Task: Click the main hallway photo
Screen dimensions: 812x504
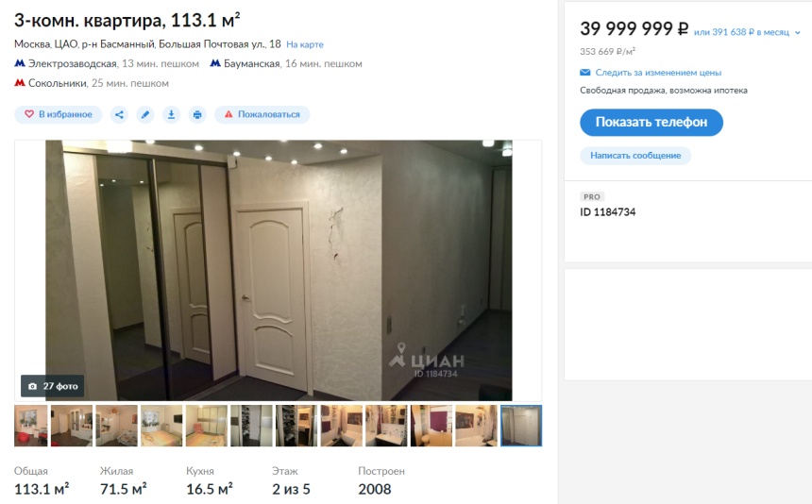Action: pos(279,270)
